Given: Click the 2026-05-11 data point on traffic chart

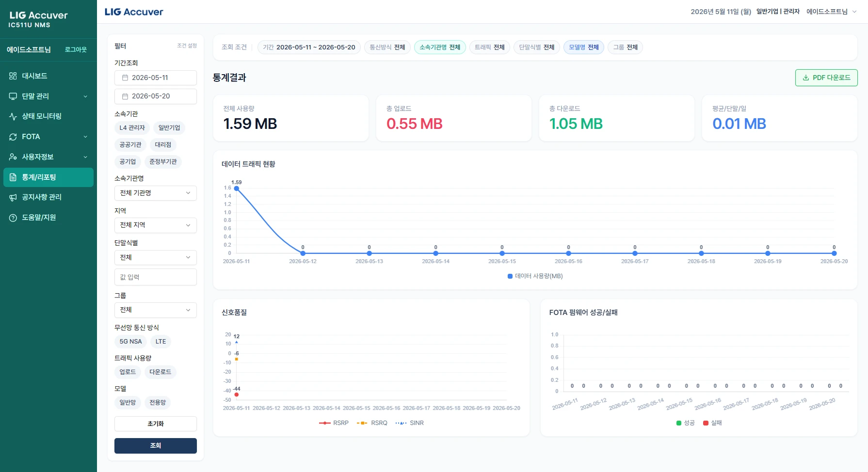Looking at the screenshot, I should tap(237, 189).
